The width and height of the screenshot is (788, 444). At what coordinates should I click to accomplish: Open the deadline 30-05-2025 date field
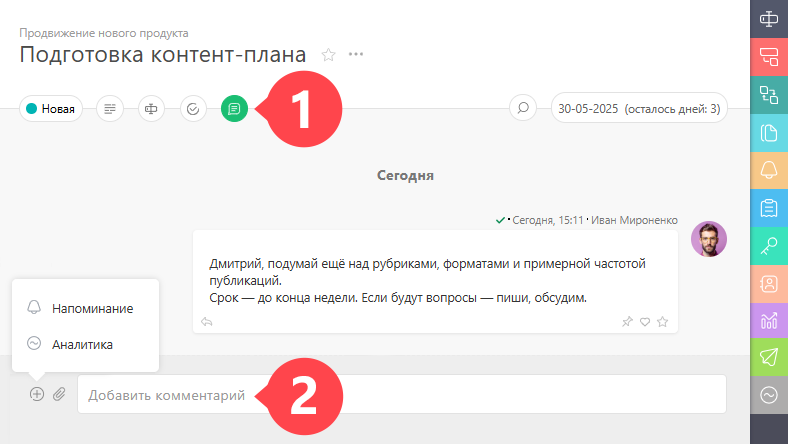point(639,109)
